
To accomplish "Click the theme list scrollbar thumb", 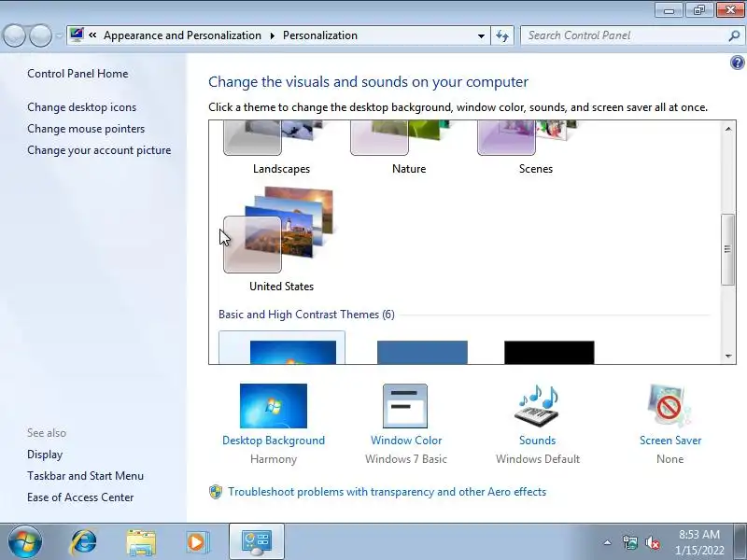I will (x=727, y=249).
